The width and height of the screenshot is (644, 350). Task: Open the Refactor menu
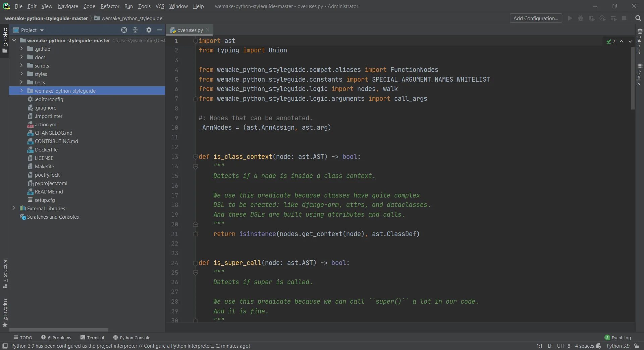110,6
